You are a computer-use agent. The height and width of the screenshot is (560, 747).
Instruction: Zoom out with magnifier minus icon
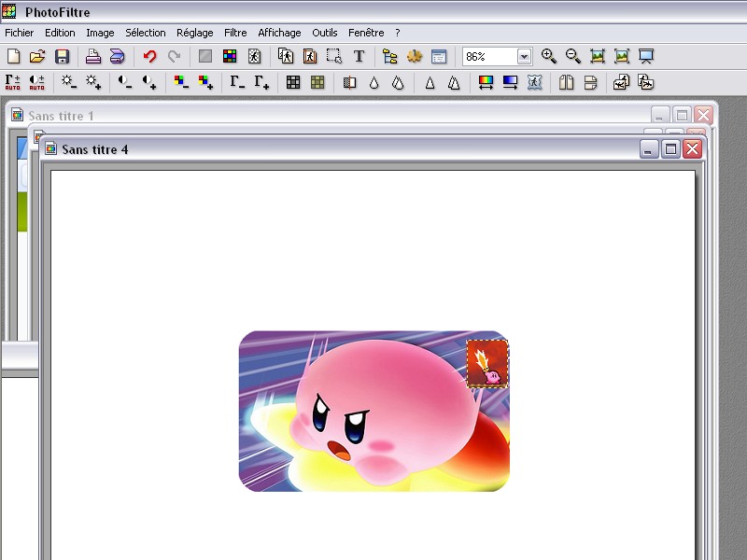pyautogui.click(x=573, y=56)
